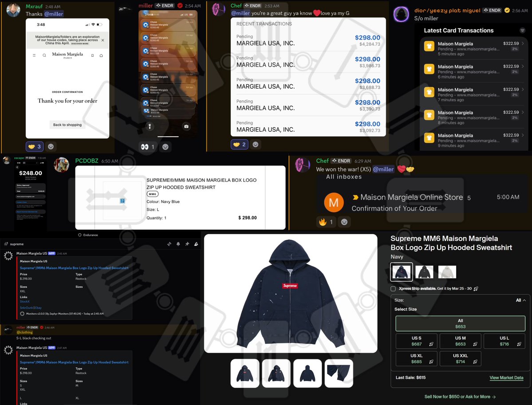Open Chef's avatar on the 2:53 AM message
532x405 pixels.
point(219,9)
